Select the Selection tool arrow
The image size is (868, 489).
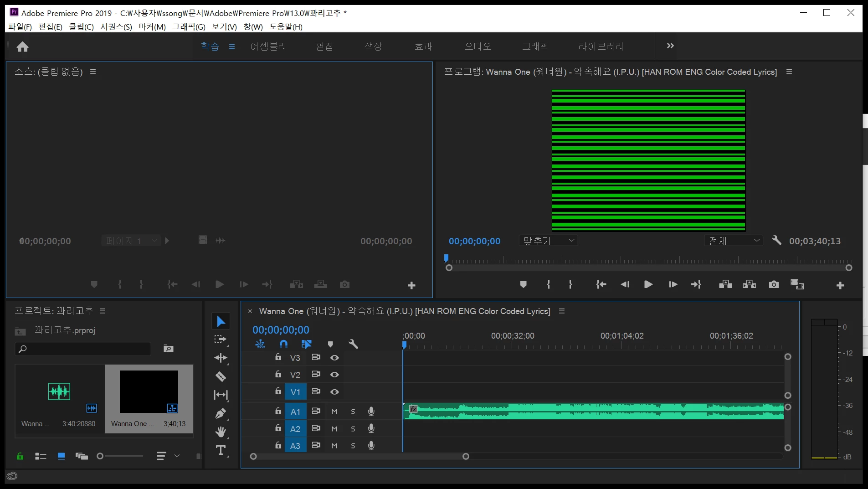221,321
